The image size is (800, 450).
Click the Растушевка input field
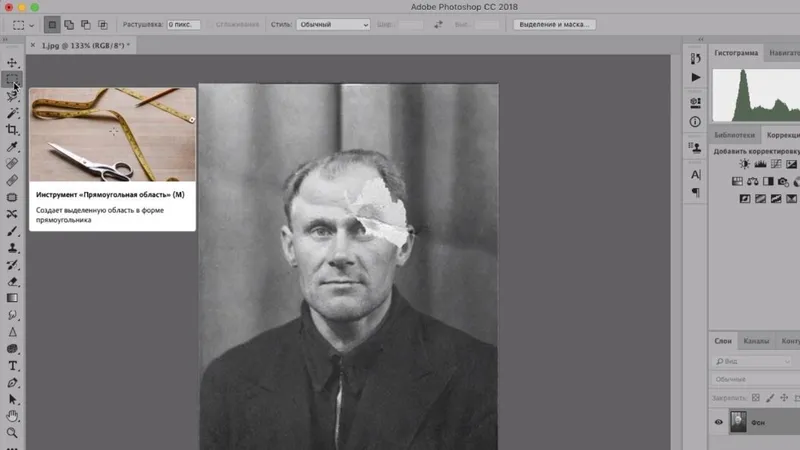[x=183, y=24]
